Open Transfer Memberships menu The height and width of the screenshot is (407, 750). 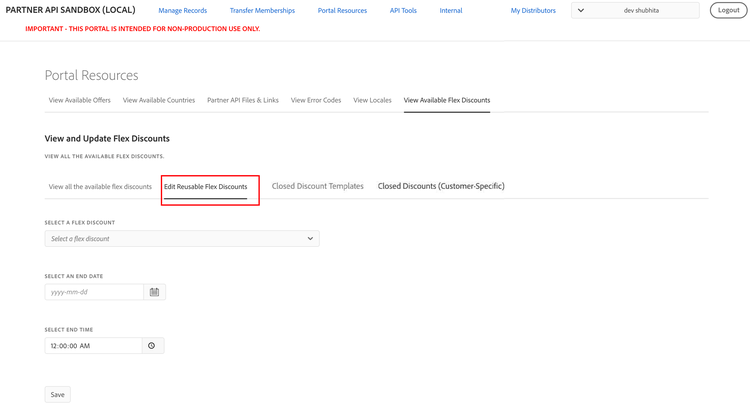262,11
